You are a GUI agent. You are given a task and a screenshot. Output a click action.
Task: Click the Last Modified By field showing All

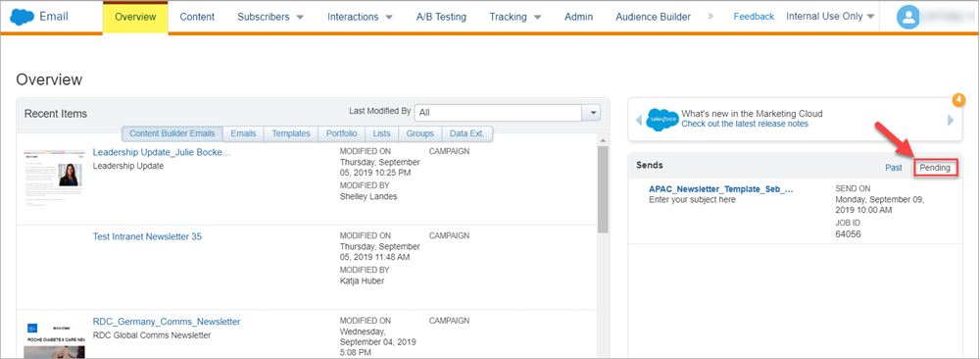coord(499,113)
